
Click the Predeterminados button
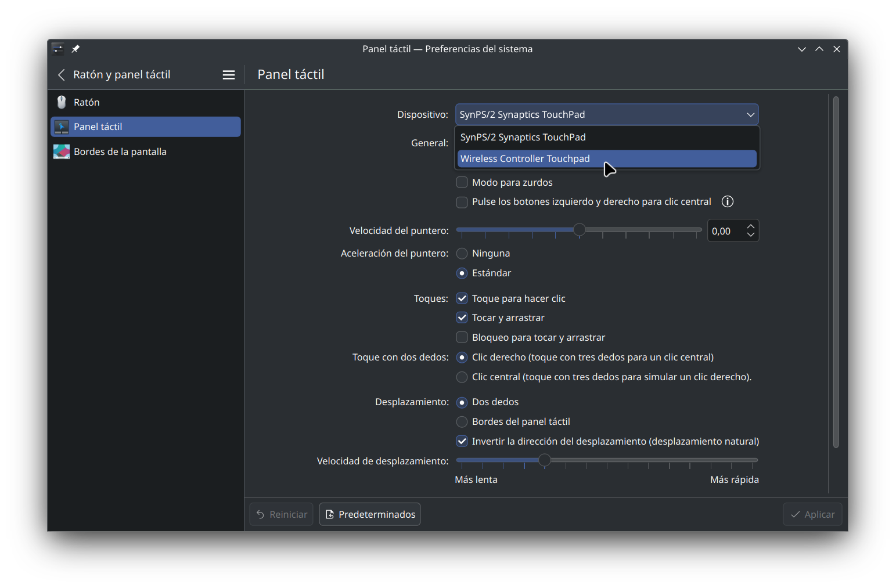coord(370,514)
